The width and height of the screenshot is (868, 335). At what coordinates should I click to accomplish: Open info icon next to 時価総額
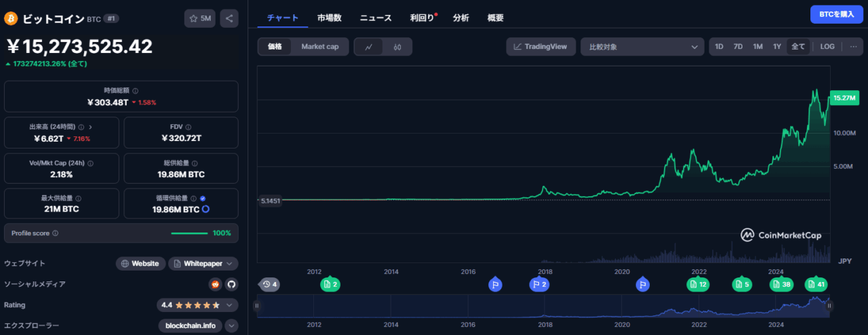click(135, 91)
